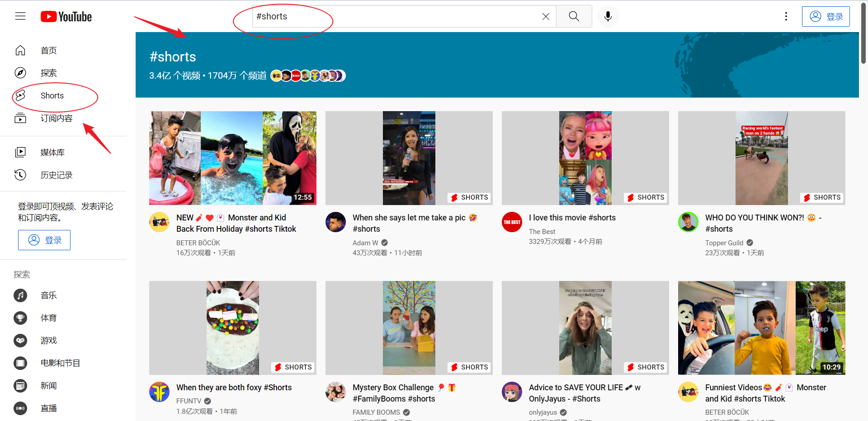Click the '3.4亿 个视频 • 1704万 个频道' text

(208, 75)
